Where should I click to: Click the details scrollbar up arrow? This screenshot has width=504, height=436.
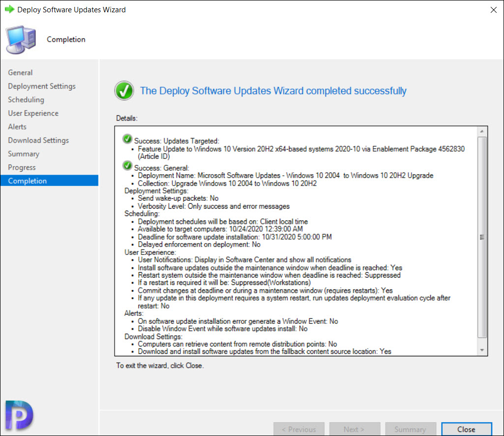[x=482, y=131]
